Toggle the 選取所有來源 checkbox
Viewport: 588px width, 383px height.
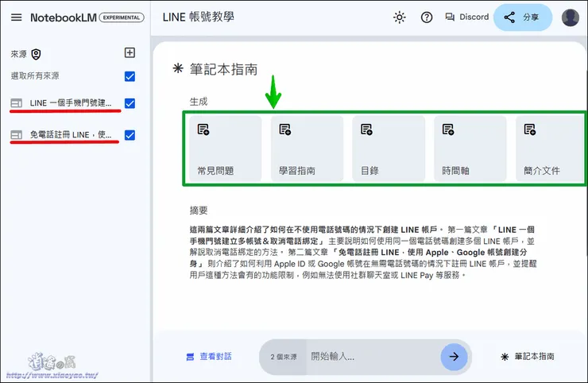tap(130, 76)
